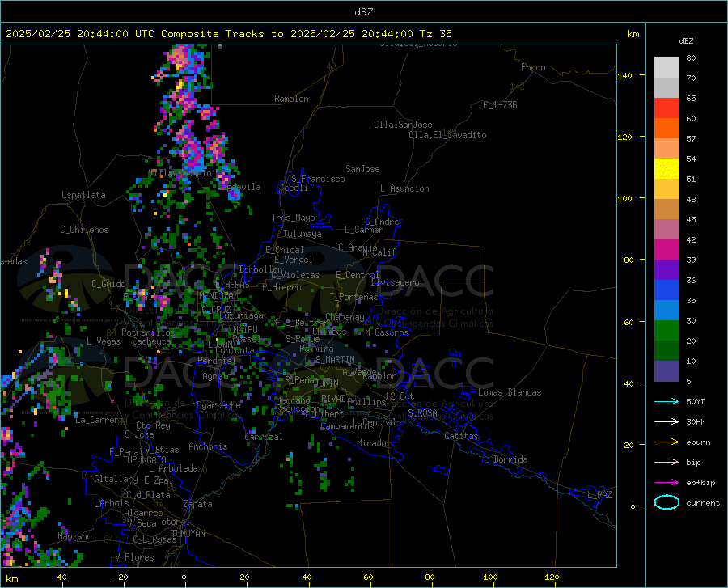This screenshot has width=728, height=588.
Task: Click the Clla.El_Cavadito label
Action: coord(447,135)
